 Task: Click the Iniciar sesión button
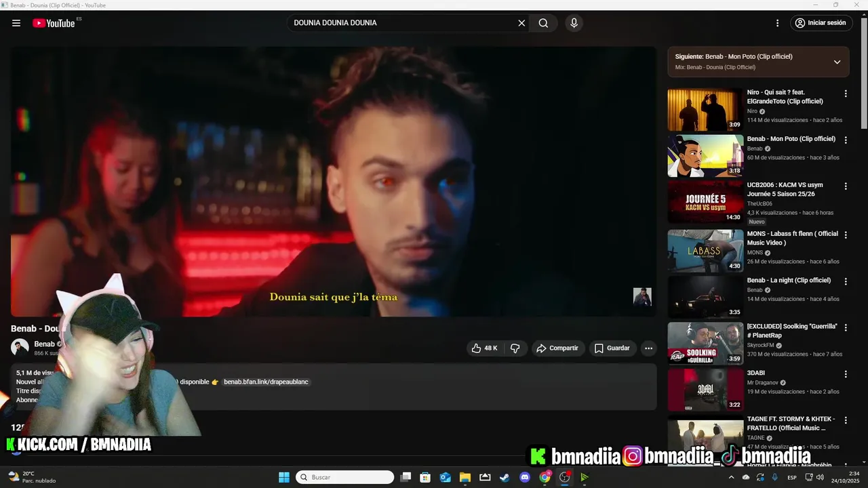[x=821, y=23]
